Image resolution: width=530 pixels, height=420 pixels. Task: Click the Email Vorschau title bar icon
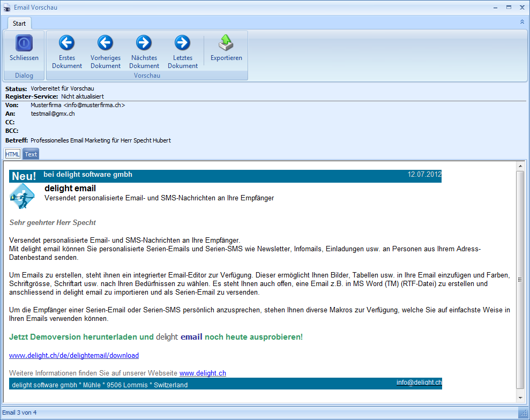click(7, 7)
